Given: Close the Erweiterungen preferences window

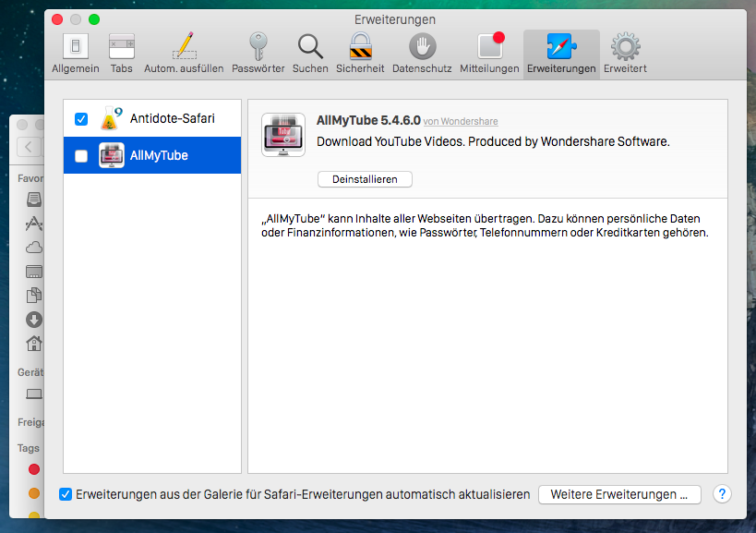Looking at the screenshot, I should [x=57, y=19].
